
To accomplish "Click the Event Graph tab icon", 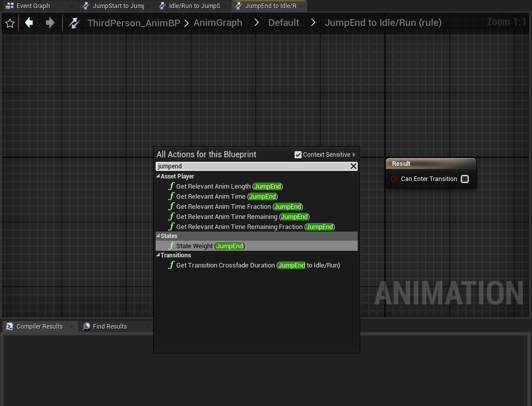I will (10, 6).
